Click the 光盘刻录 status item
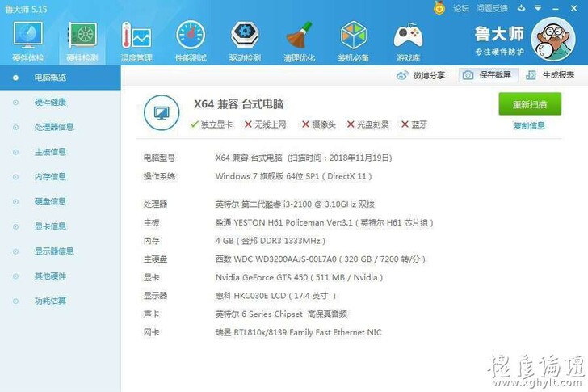The height and width of the screenshot is (392, 588). (367, 124)
